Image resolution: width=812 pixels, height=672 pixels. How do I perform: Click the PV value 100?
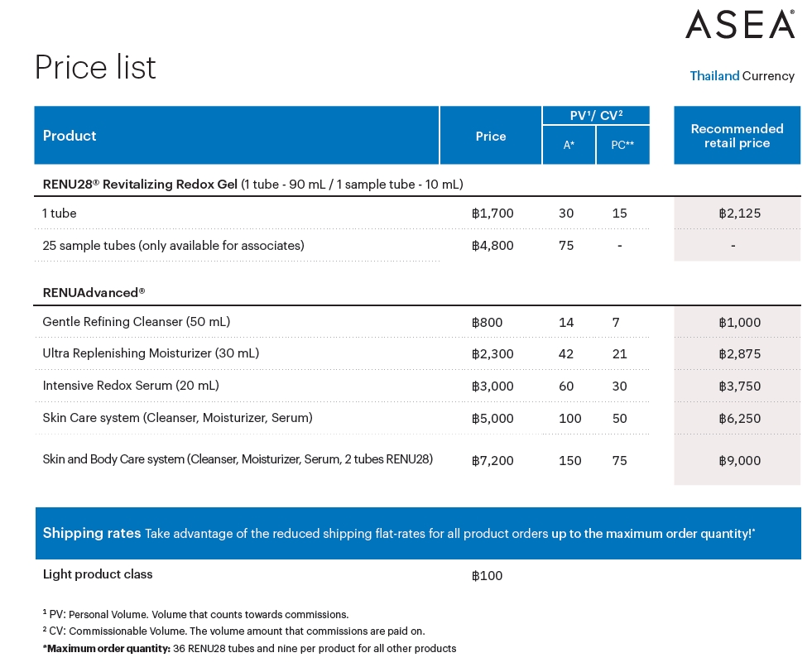(569, 418)
